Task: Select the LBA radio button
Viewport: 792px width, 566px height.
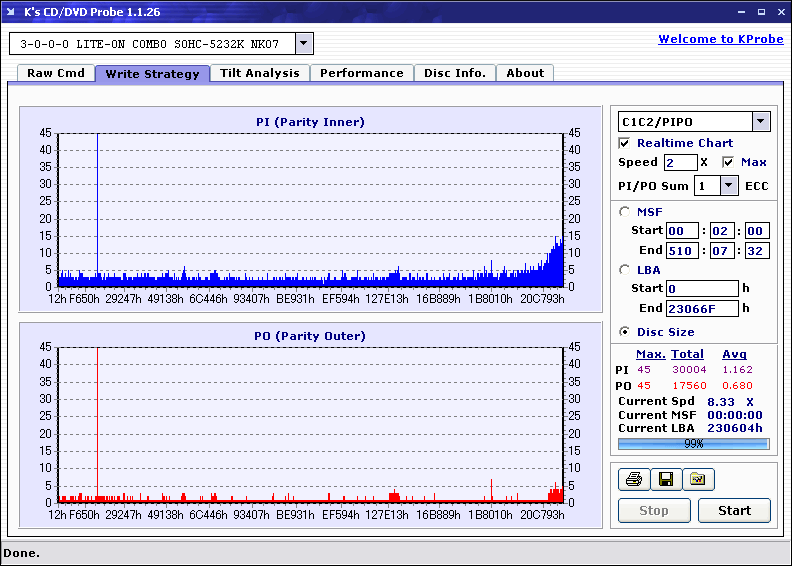Action: tap(625, 269)
